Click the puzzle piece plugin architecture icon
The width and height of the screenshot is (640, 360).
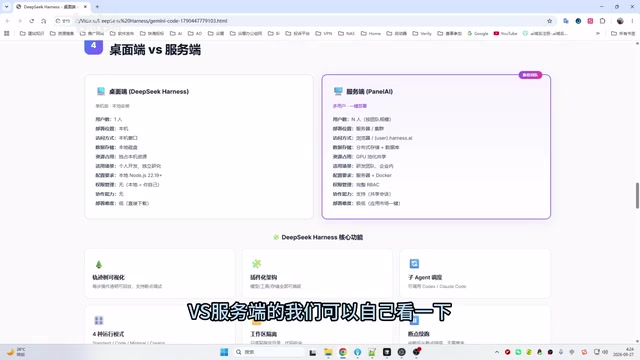tap(256, 264)
